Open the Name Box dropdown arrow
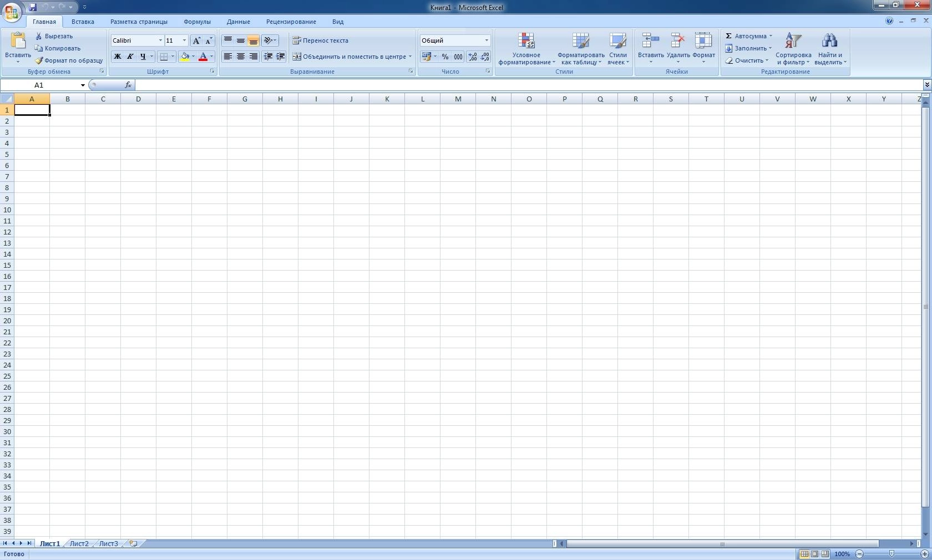932x560 pixels. [x=83, y=85]
